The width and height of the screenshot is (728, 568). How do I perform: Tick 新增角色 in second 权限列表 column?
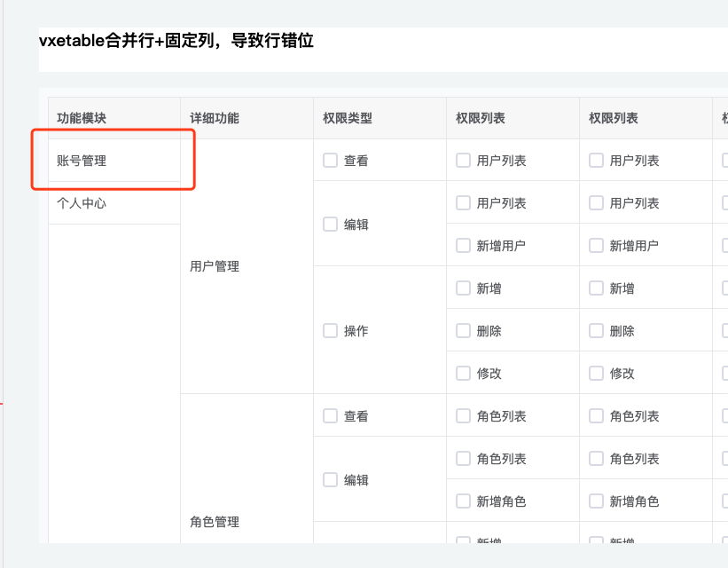point(596,501)
